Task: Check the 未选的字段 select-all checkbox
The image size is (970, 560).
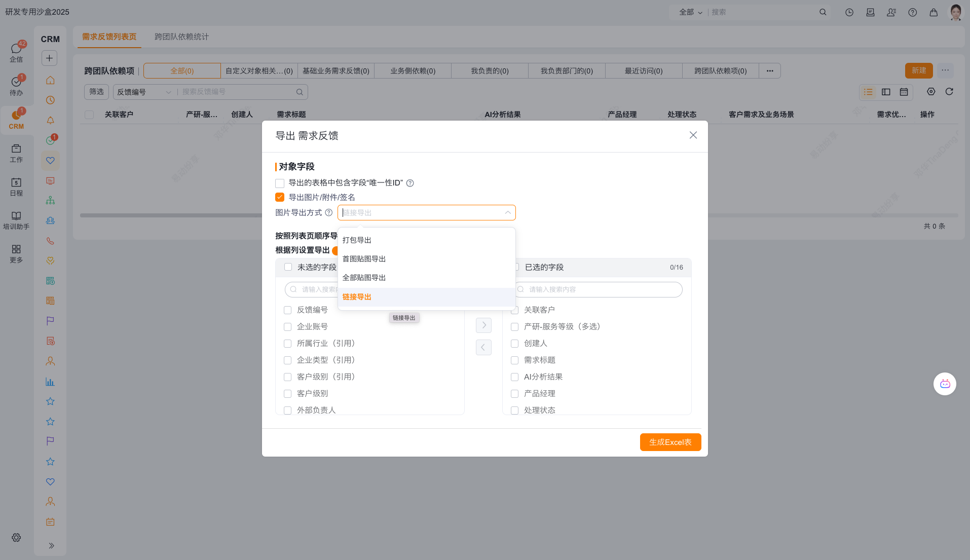Action: pos(288,267)
